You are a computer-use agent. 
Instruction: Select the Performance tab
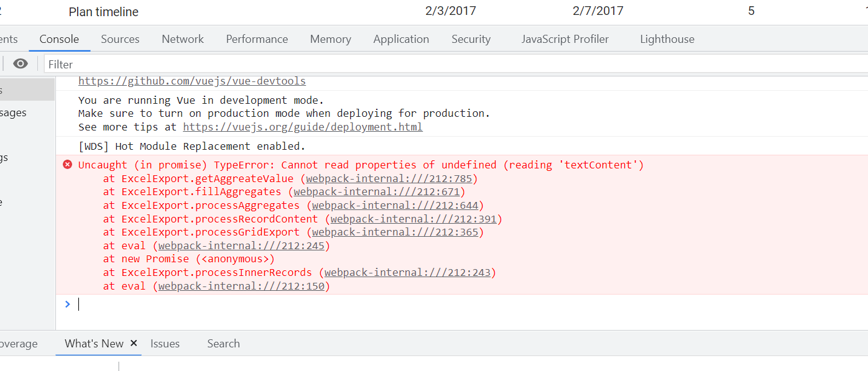[257, 39]
